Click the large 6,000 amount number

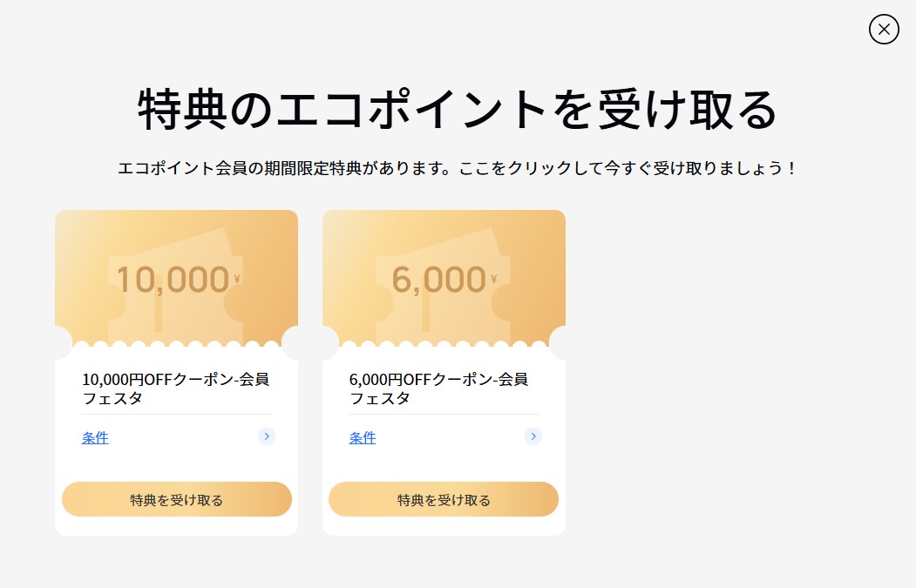[438, 280]
